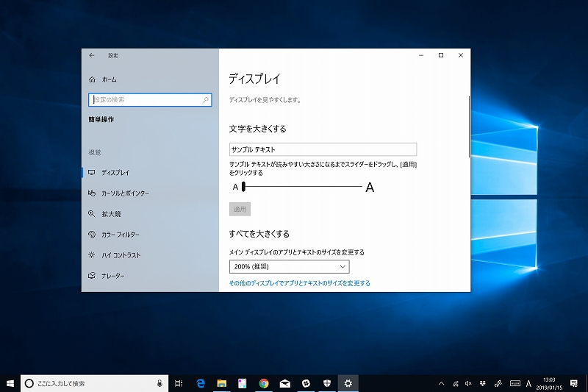Click the Home (ホーム) icon in sidebar
Image resolution: width=588 pixels, height=392 pixels.
92,79
